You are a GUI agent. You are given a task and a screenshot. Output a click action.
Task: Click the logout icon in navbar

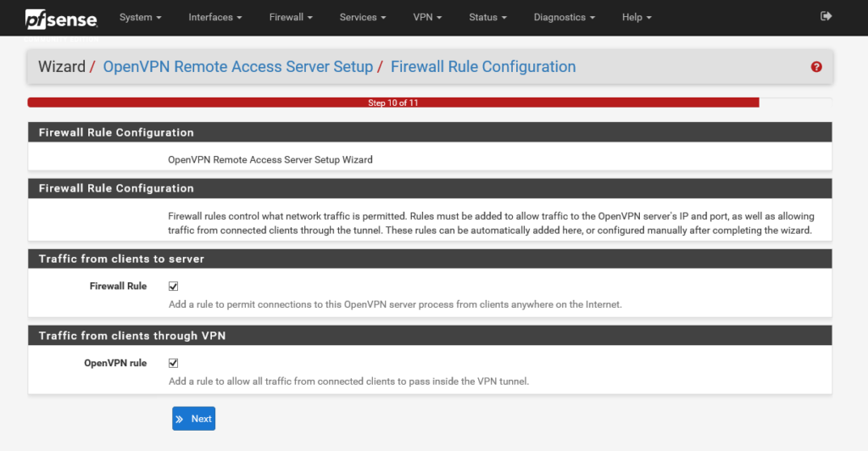(x=826, y=16)
